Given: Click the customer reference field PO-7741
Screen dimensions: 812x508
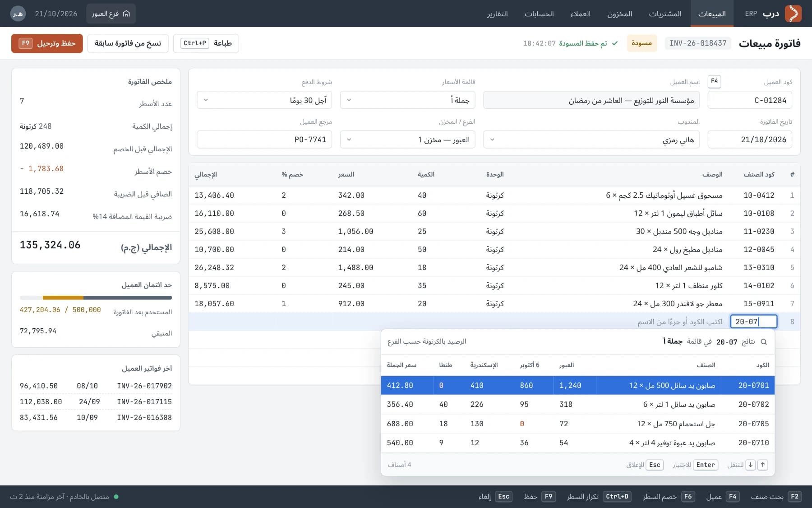Looking at the screenshot, I should [x=264, y=140].
